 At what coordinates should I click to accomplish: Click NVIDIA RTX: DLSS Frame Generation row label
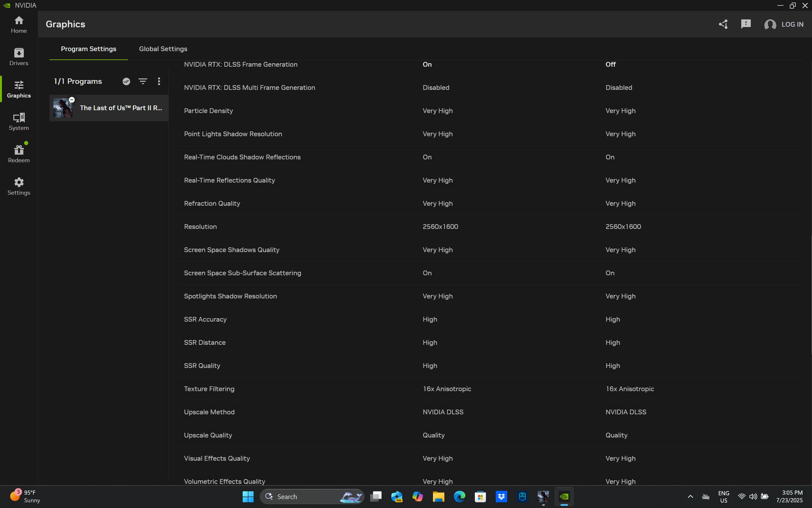pos(241,64)
